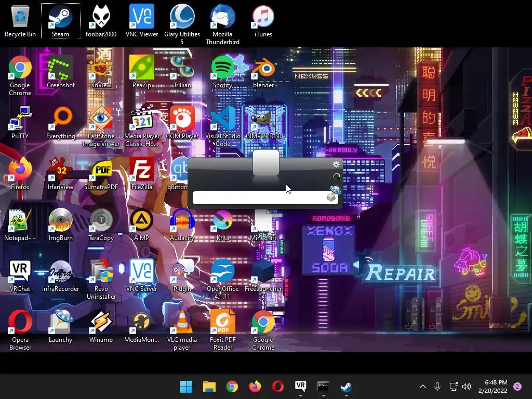Open the Pidgin shortcut
The height and width of the screenshot is (399, 532).
pyautogui.click(x=182, y=275)
